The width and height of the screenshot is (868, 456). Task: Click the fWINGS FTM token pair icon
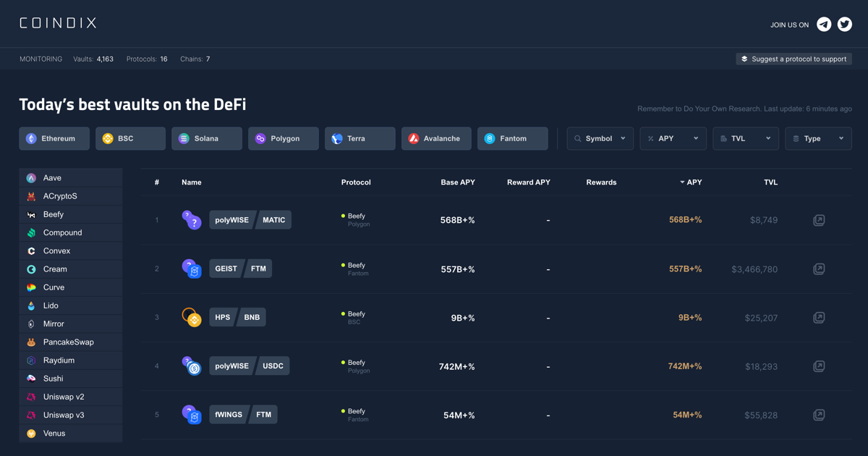tap(192, 414)
